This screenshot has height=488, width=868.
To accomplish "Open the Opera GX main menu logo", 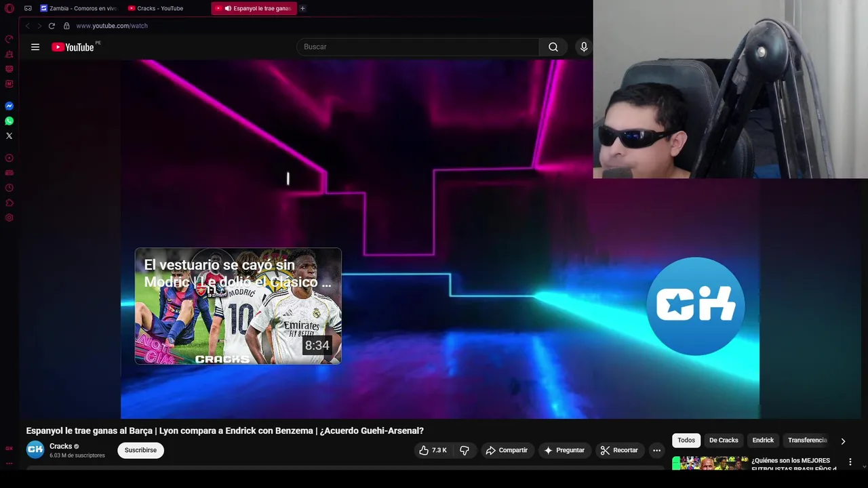I will [x=9, y=9].
